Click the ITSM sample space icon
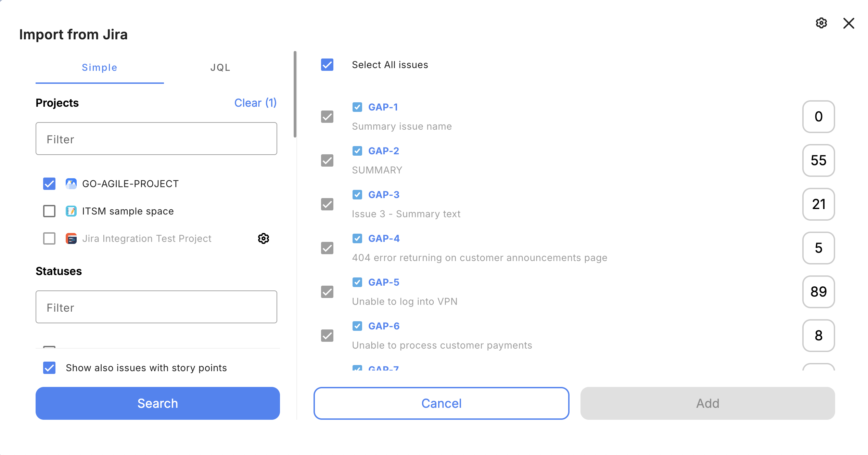Viewport: 868px width, 455px height. (x=71, y=211)
